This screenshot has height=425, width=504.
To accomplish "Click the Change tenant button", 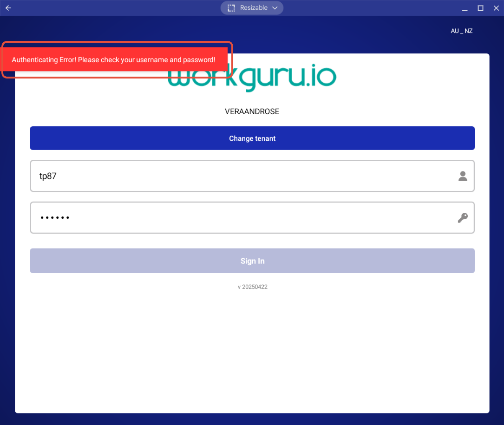I will click(x=252, y=138).
